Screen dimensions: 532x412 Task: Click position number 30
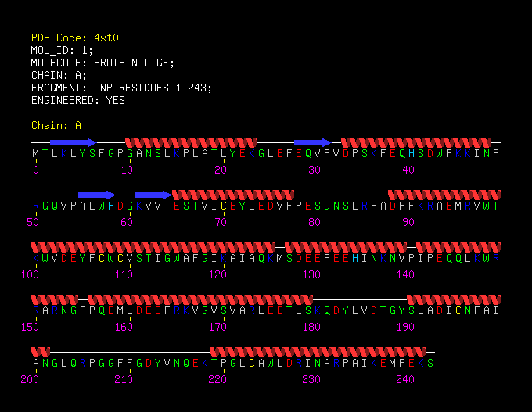tap(315, 170)
